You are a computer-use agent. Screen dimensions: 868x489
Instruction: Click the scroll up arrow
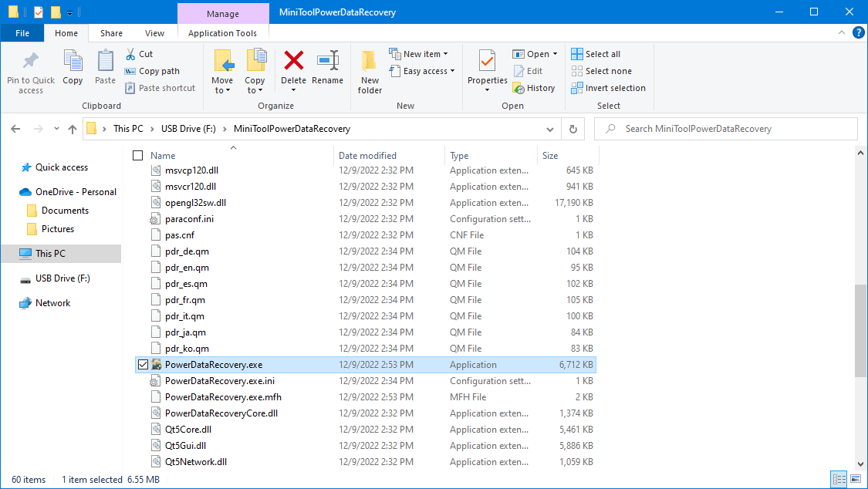pyautogui.click(x=860, y=153)
